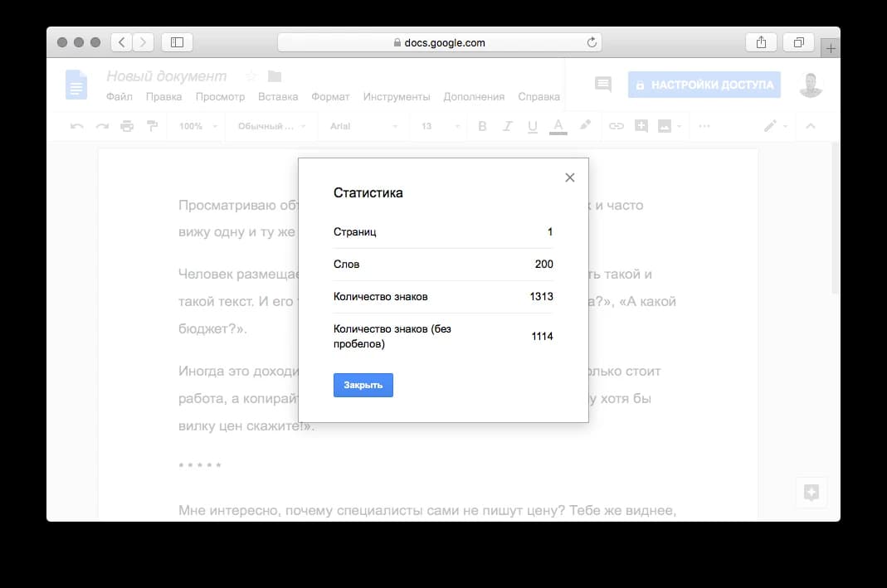The width and height of the screenshot is (887, 588).
Task: Click the insert image icon
Action: pos(665,126)
